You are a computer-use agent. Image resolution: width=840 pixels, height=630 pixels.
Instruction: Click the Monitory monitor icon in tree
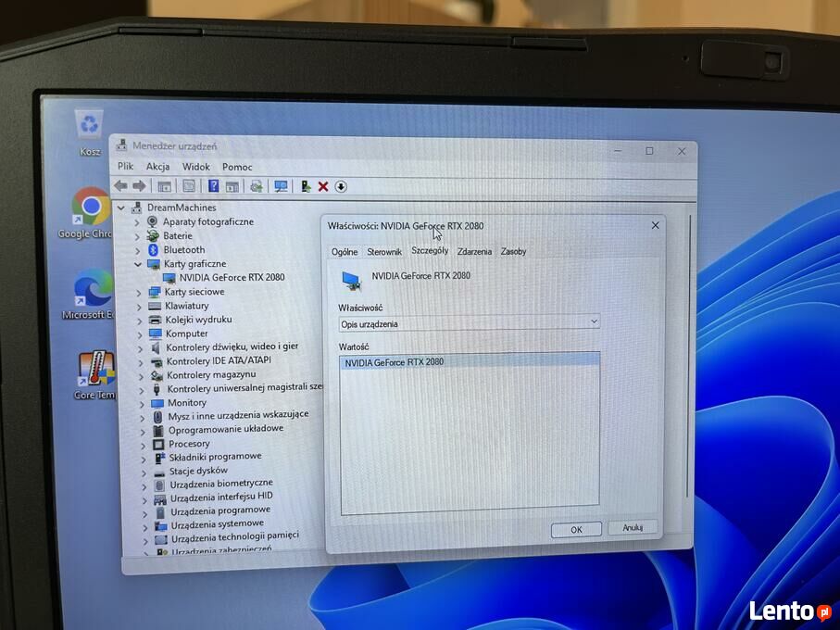157,403
